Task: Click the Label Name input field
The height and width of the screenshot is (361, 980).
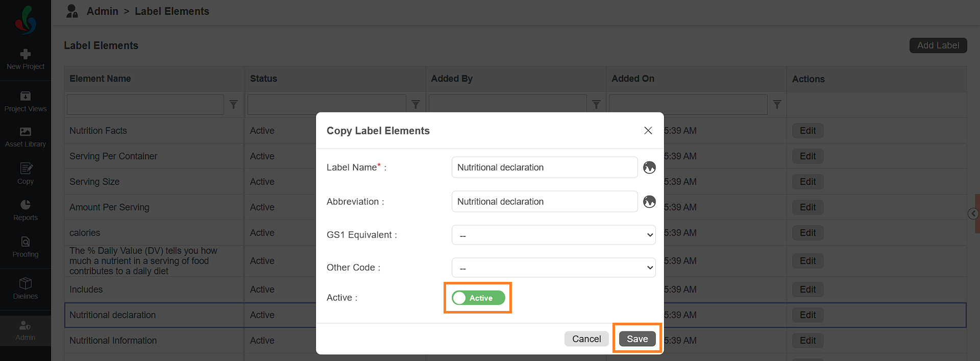Action: (545, 167)
